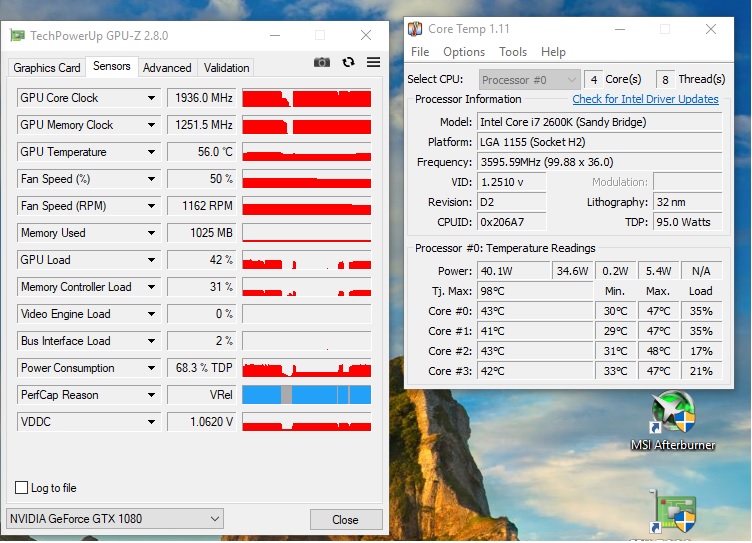Expand Video Engine Load dropdown
Image resolution: width=752 pixels, height=543 pixels.
coord(151,314)
